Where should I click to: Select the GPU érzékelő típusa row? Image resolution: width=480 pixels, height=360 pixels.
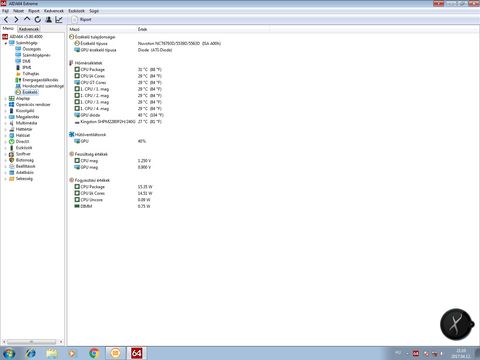pos(123,50)
